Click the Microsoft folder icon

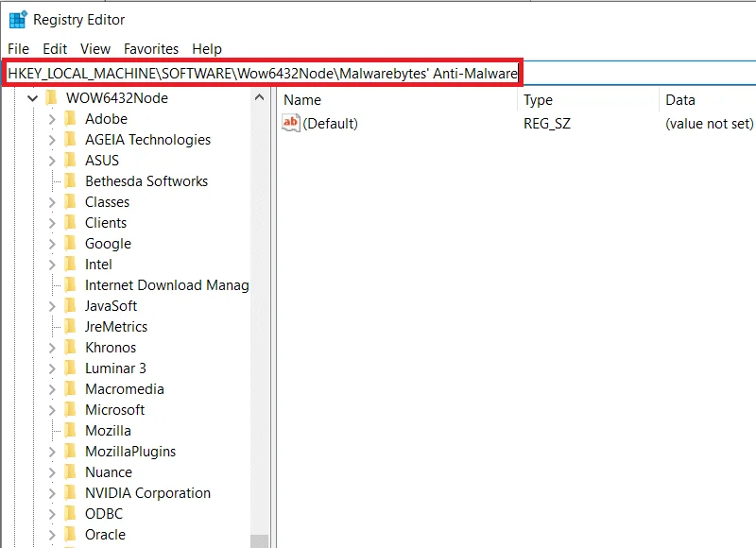tap(70, 410)
